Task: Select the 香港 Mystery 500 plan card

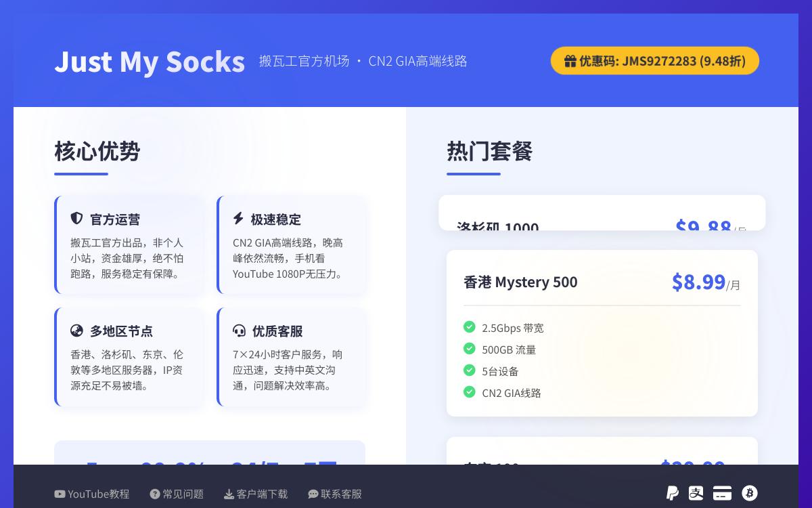Action: [x=602, y=332]
